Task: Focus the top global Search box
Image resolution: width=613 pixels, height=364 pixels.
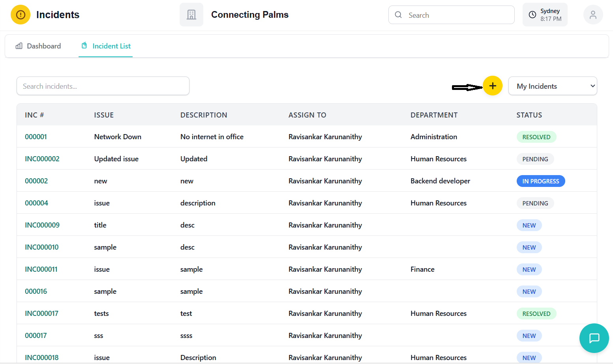Action: [458, 15]
